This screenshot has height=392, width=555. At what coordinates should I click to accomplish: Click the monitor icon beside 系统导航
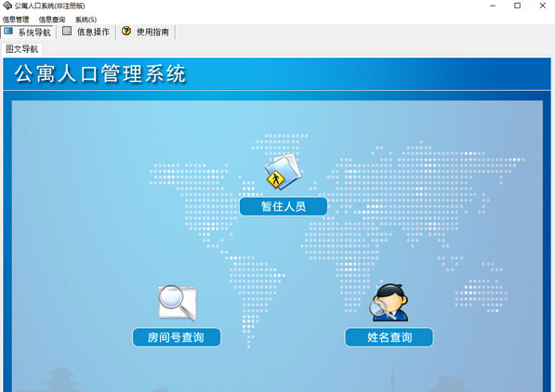tap(8, 32)
